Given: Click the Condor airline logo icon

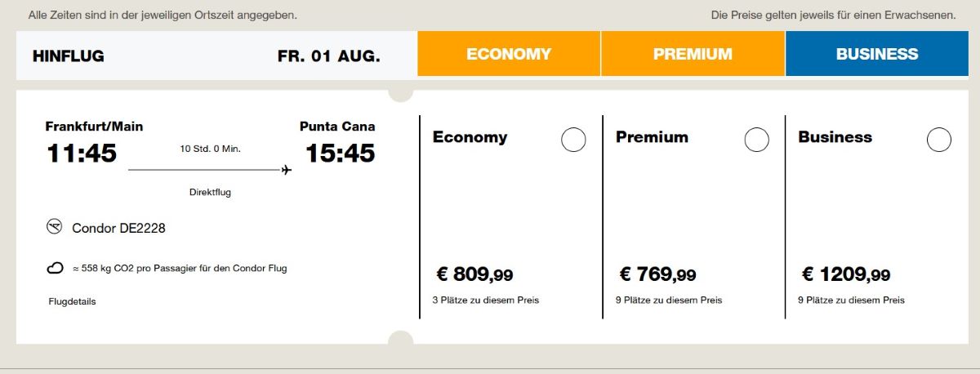Looking at the screenshot, I should (55, 227).
